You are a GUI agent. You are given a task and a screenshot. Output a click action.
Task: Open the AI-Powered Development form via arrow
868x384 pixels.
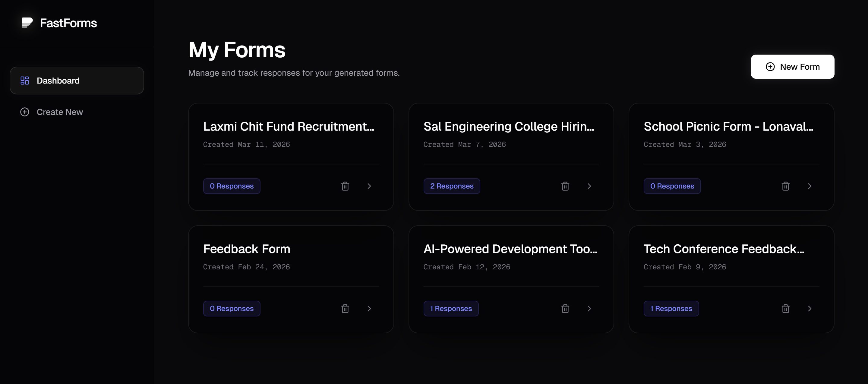[589, 308]
